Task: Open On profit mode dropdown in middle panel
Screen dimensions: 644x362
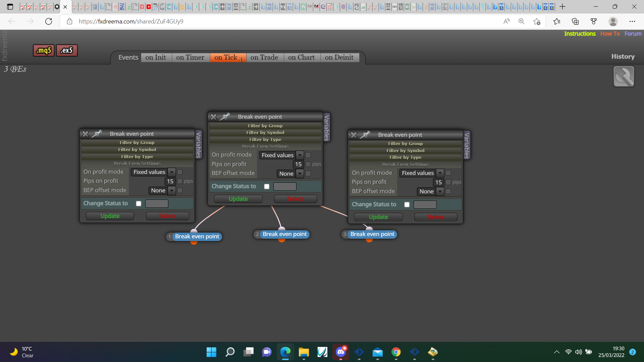Action: pos(281,155)
